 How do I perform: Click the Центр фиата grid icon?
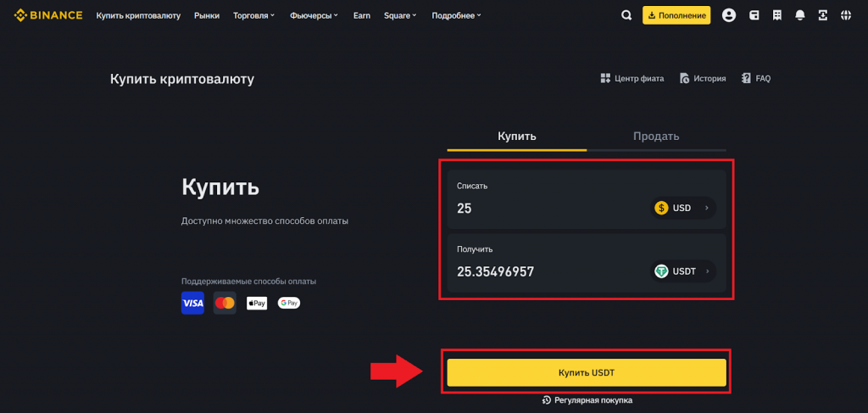[x=605, y=78]
